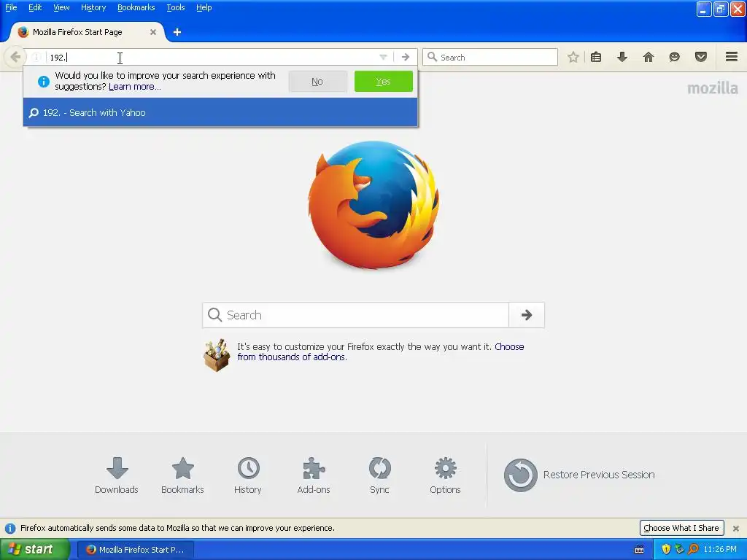Open the Help menu
747x560 pixels.
(204, 7)
